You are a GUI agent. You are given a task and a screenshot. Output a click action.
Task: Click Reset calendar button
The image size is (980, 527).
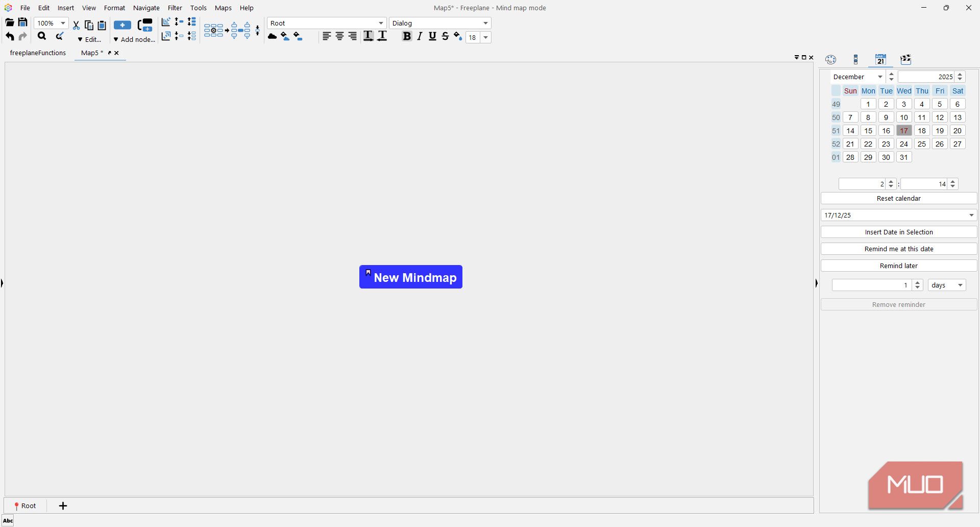(x=898, y=198)
